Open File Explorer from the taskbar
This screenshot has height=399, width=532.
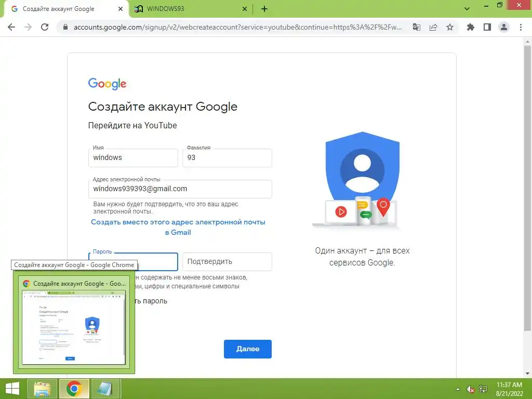pyautogui.click(x=42, y=389)
